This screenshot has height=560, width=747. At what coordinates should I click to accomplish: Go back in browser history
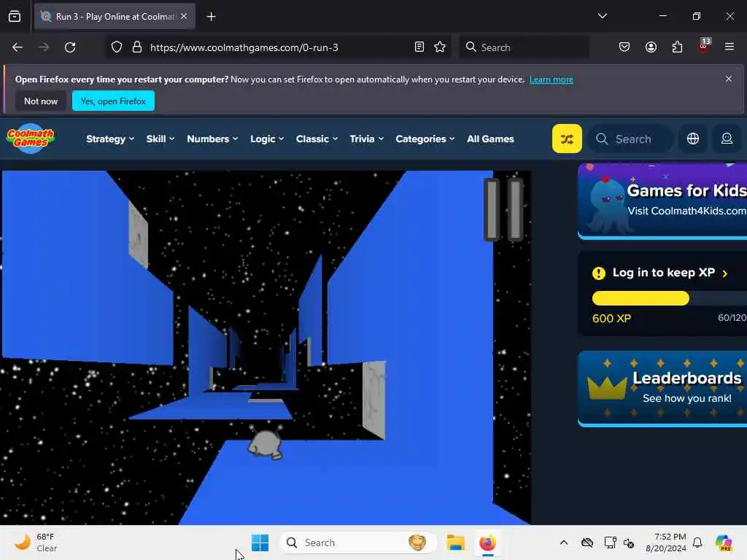coord(18,47)
